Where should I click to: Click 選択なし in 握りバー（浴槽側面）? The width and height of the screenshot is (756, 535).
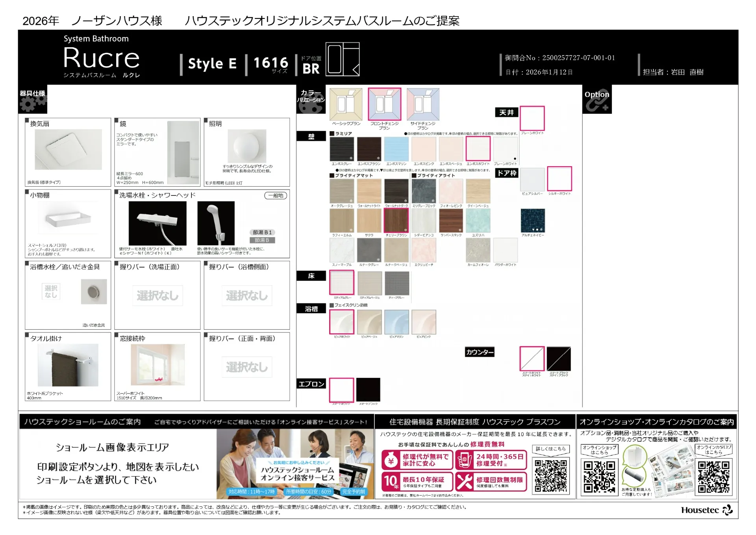pyautogui.click(x=247, y=295)
